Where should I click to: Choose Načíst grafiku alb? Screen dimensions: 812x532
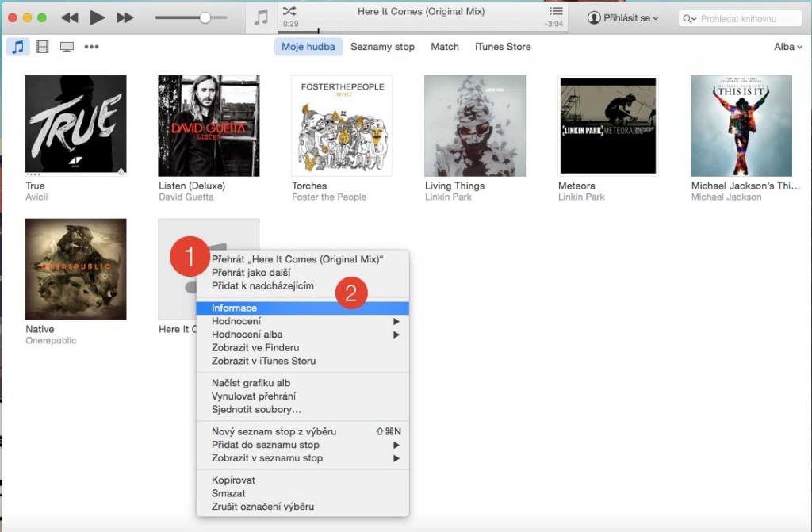point(302,383)
